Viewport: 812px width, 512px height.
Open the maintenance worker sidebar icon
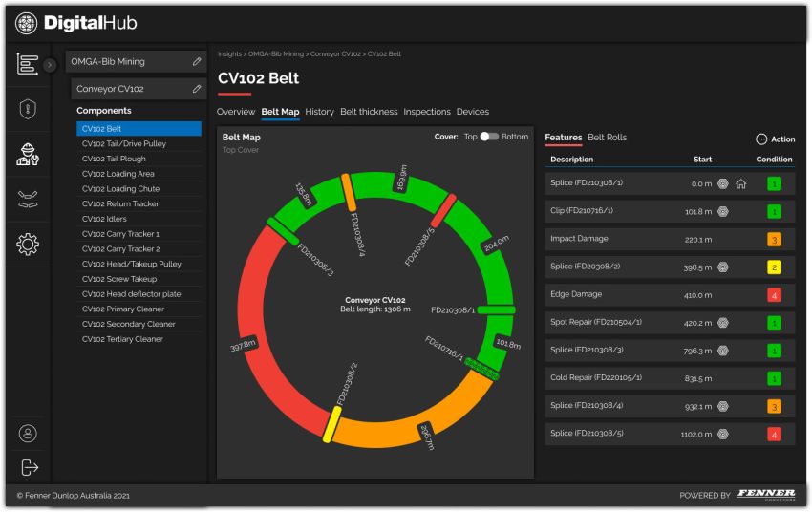pos(28,155)
